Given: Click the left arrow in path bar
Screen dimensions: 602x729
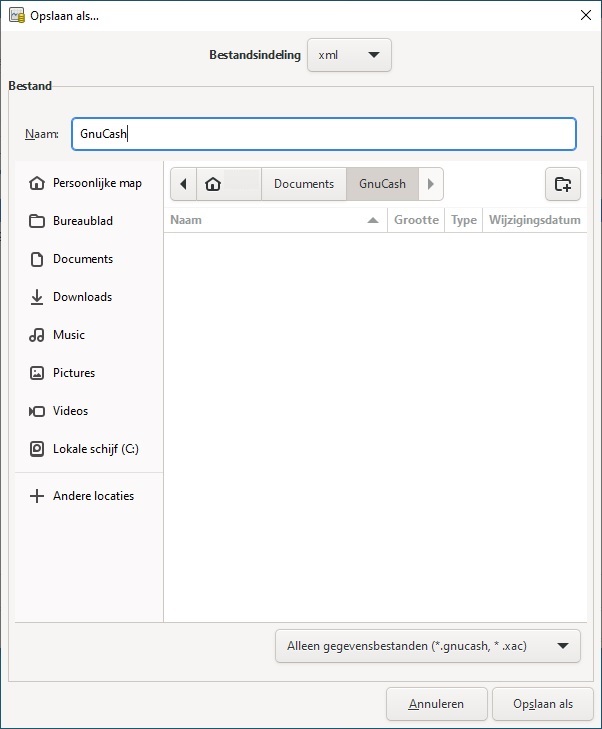Looking at the screenshot, I should tap(183, 184).
